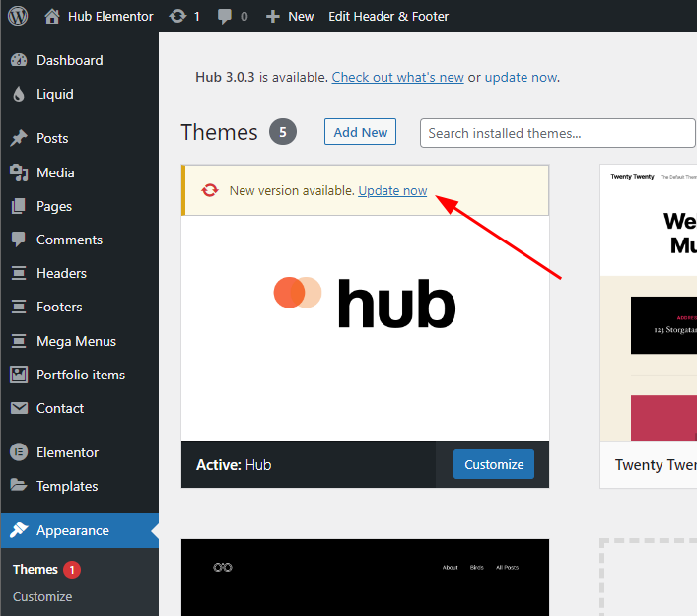
Task: Click the Twenty Twenty theme name bar
Action: [648, 464]
